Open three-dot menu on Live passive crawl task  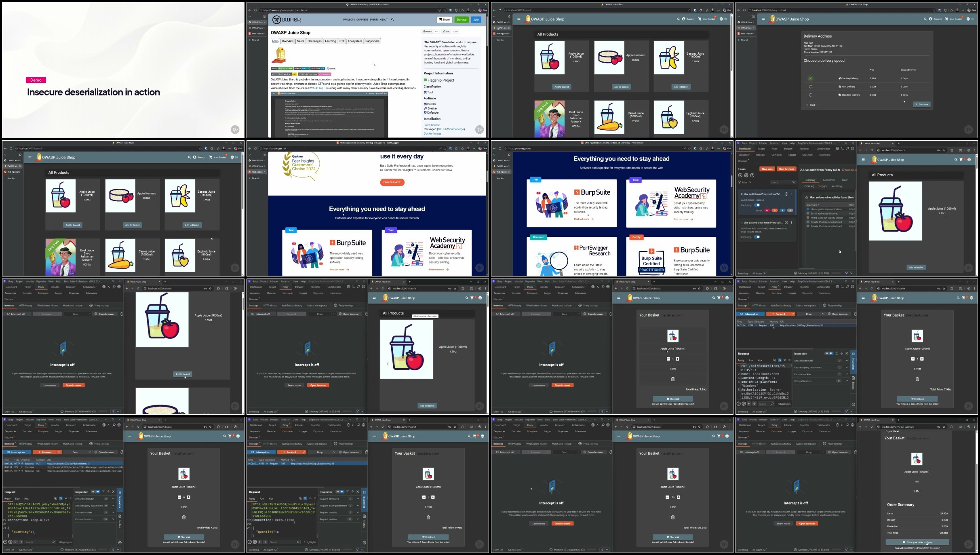791,223
